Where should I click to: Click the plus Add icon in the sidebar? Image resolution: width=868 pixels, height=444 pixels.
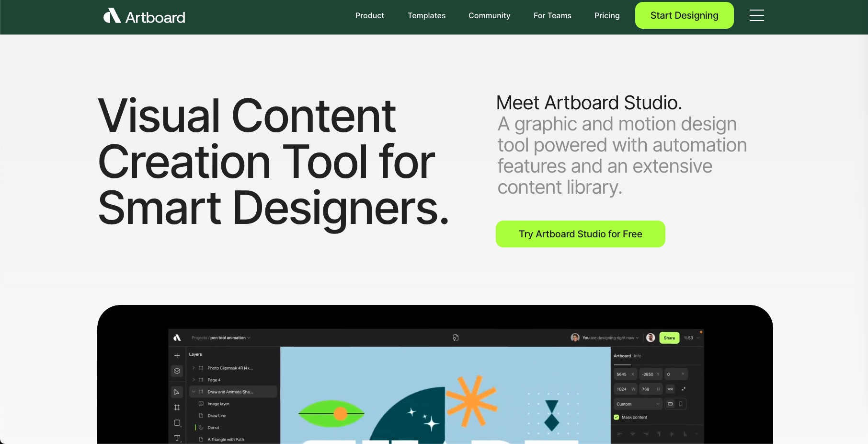coord(177,356)
